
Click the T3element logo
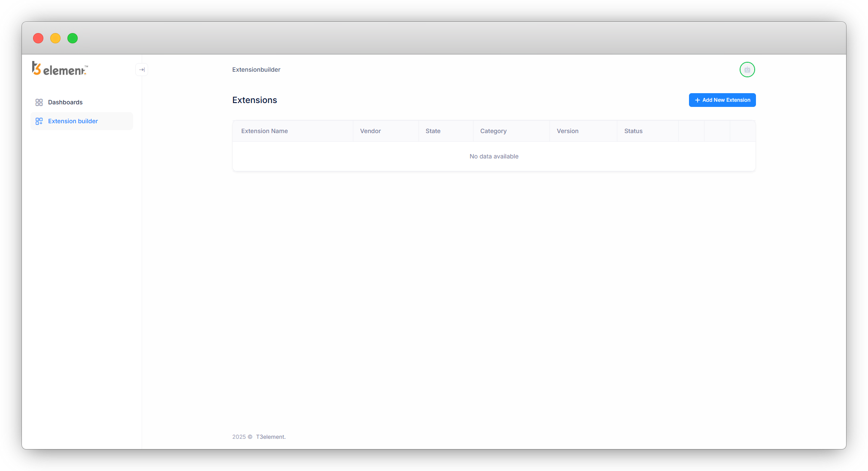(60, 69)
